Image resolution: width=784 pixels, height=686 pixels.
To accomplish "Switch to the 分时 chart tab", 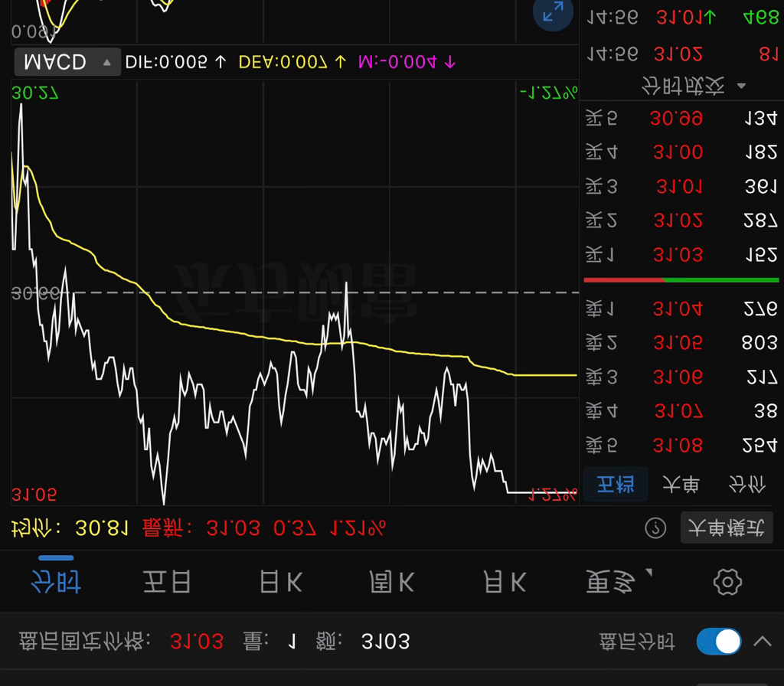I will tap(56, 582).
